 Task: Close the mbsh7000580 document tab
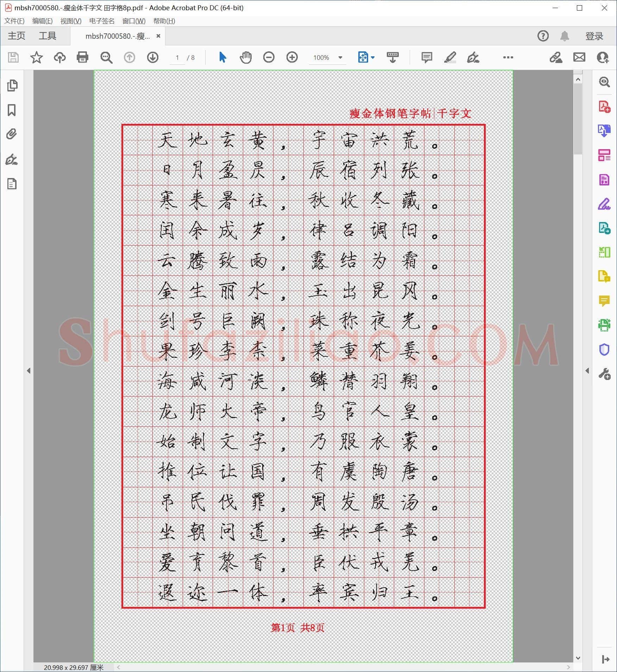click(x=158, y=36)
